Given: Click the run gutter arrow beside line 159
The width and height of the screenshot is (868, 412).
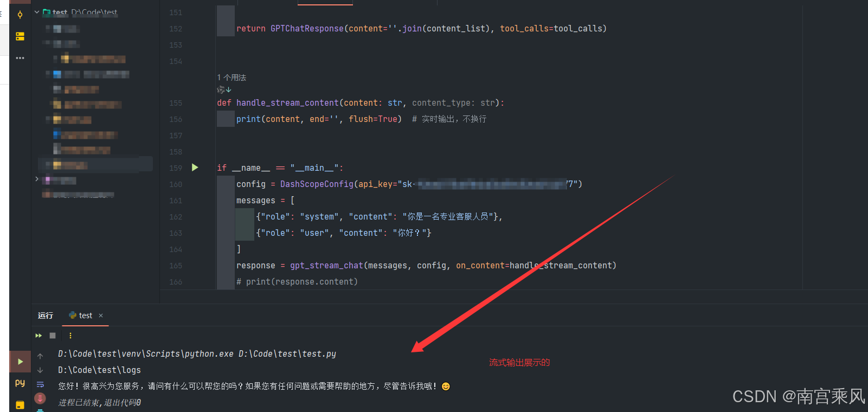Looking at the screenshot, I should click(x=195, y=168).
